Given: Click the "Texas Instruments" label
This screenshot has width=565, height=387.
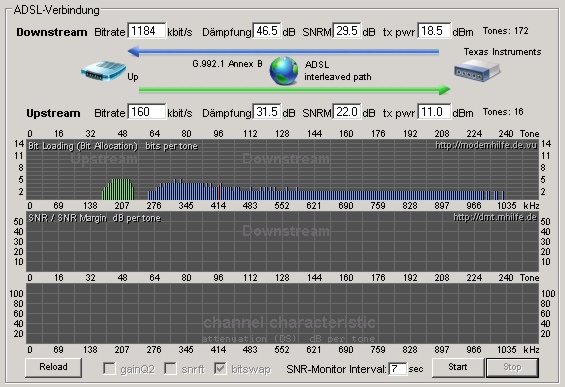Looking at the screenshot, I should (x=502, y=52).
